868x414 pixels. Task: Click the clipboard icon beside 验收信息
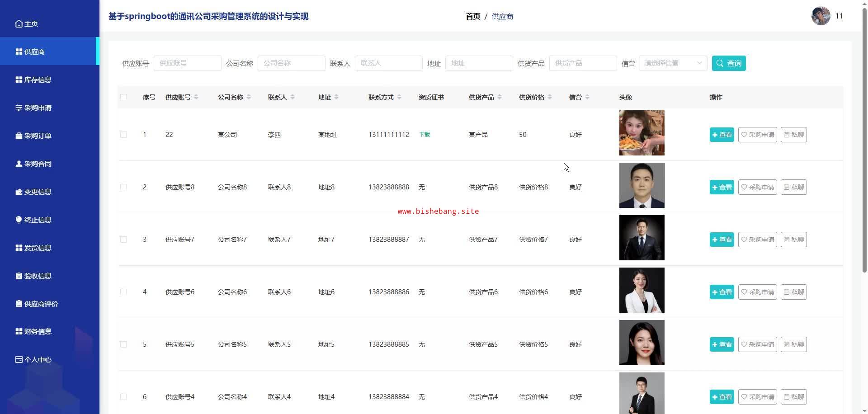[x=19, y=276]
